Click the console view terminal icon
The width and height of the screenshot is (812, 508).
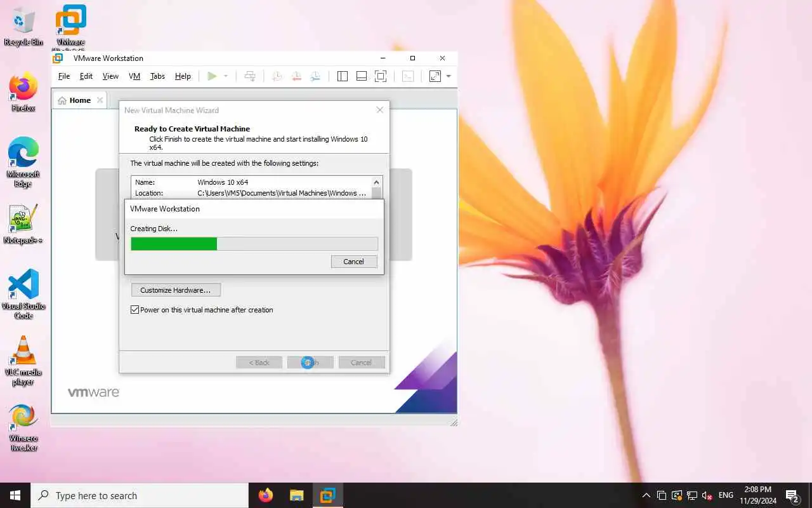(408, 76)
